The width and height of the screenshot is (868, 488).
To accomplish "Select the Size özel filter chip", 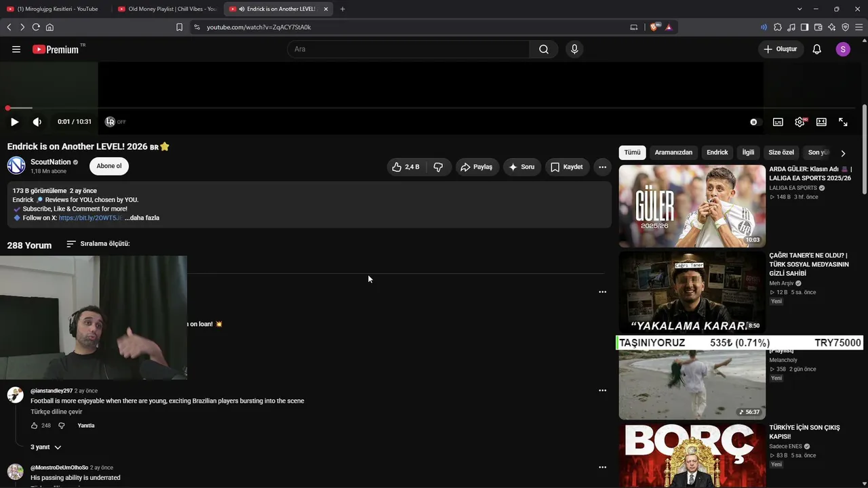I will pyautogui.click(x=781, y=152).
